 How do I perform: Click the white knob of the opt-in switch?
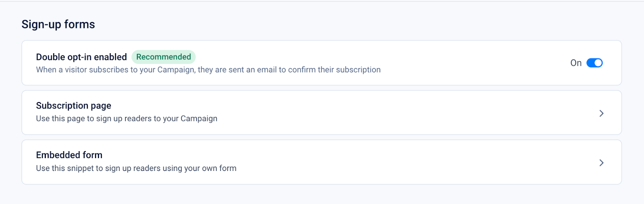(598, 63)
